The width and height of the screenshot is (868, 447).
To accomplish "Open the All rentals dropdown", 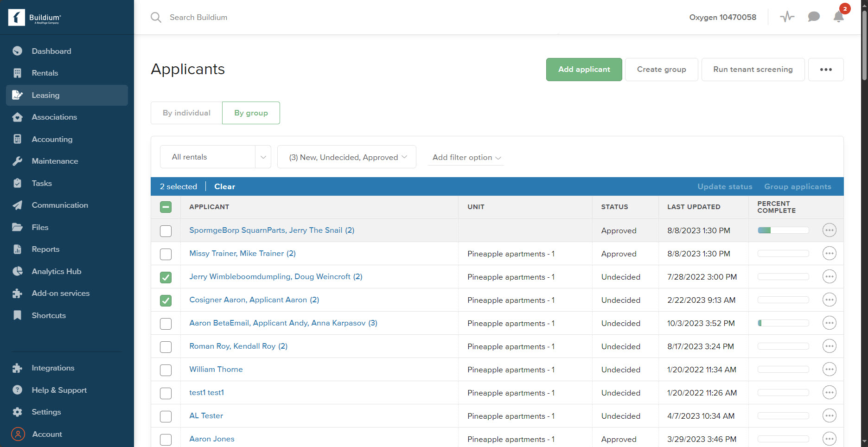I will (215, 157).
